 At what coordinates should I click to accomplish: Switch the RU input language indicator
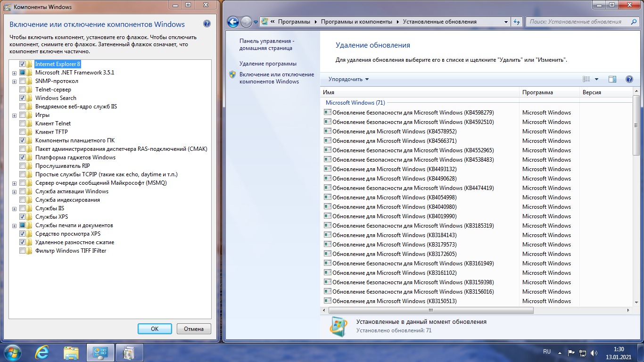(x=547, y=352)
